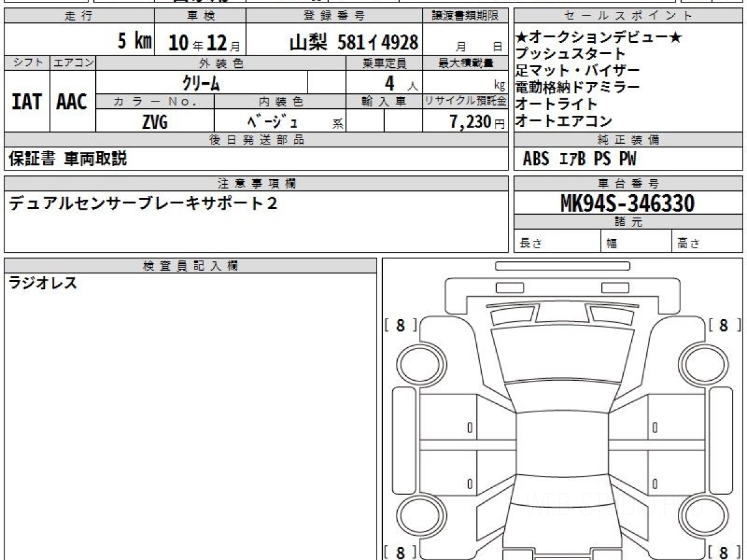
Task: Click the プッシュスタート sales point line
Action: point(570,55)
